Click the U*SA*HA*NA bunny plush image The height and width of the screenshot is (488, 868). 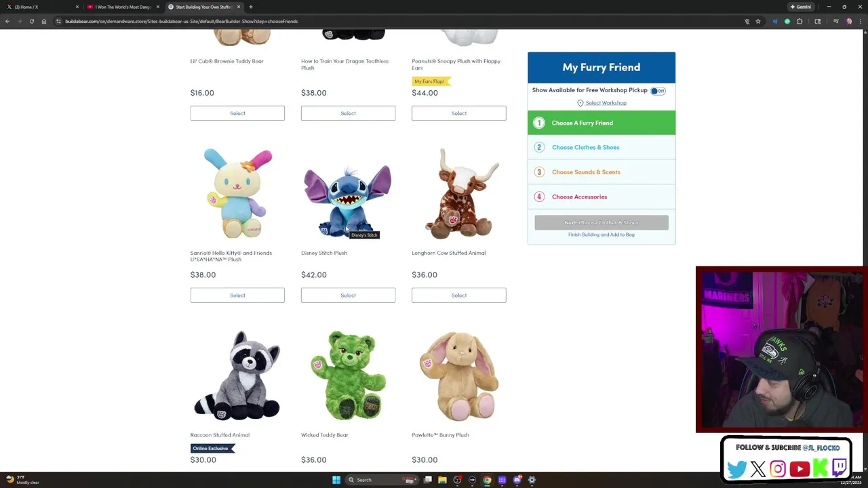[x=237, y=194]
